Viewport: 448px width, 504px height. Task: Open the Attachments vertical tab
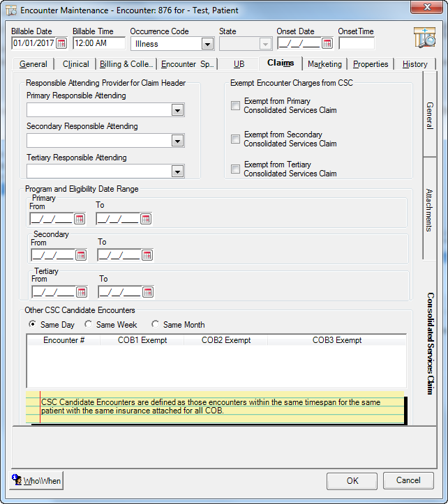click(429, 209)
